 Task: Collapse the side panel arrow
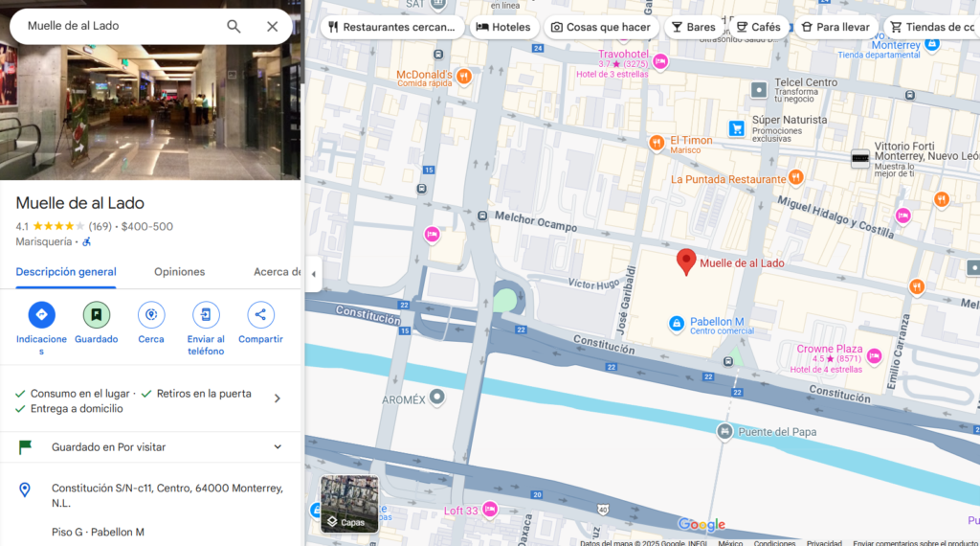click(313, 274)
